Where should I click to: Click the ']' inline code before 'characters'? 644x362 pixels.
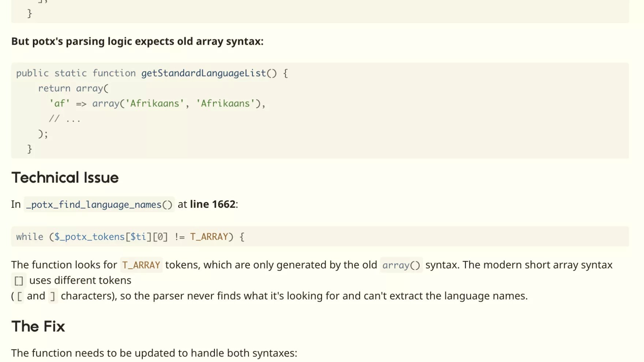(x=53, y=296)
